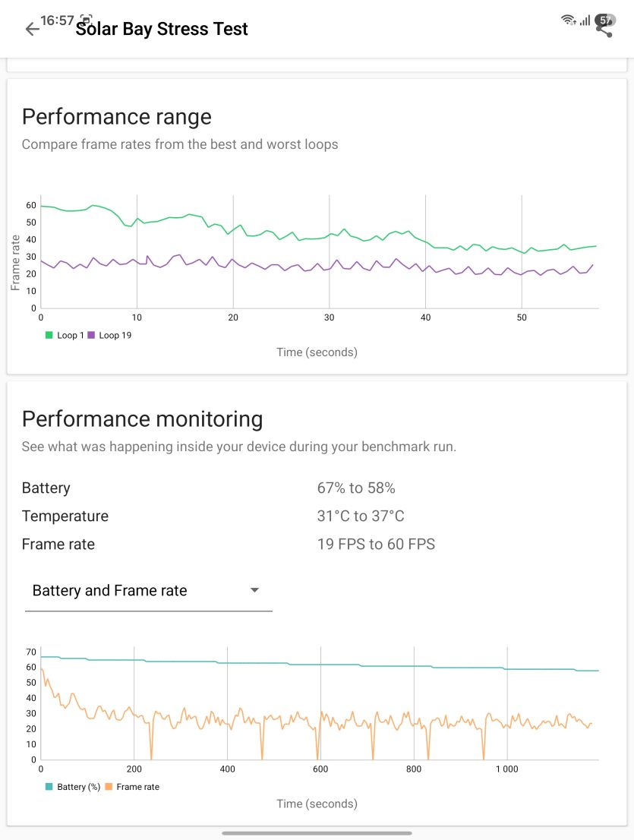
Task: Tap the cellular signal bars icon
Action: point(585,21)
